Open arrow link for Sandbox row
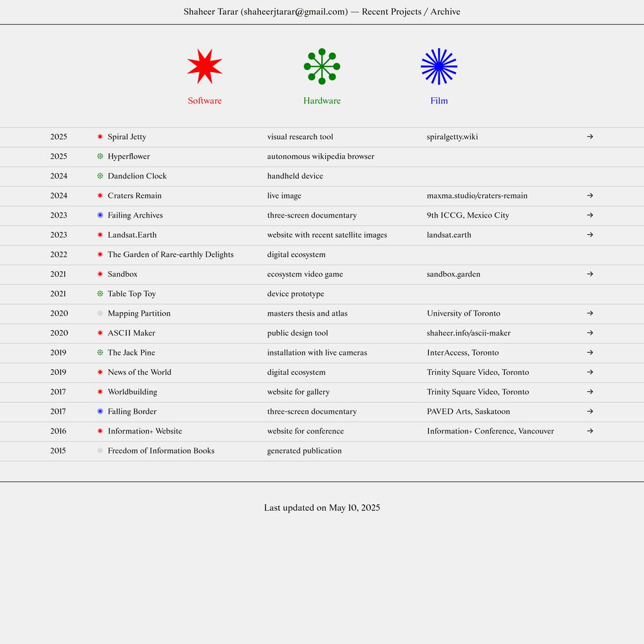 click(x=590, y=274)
